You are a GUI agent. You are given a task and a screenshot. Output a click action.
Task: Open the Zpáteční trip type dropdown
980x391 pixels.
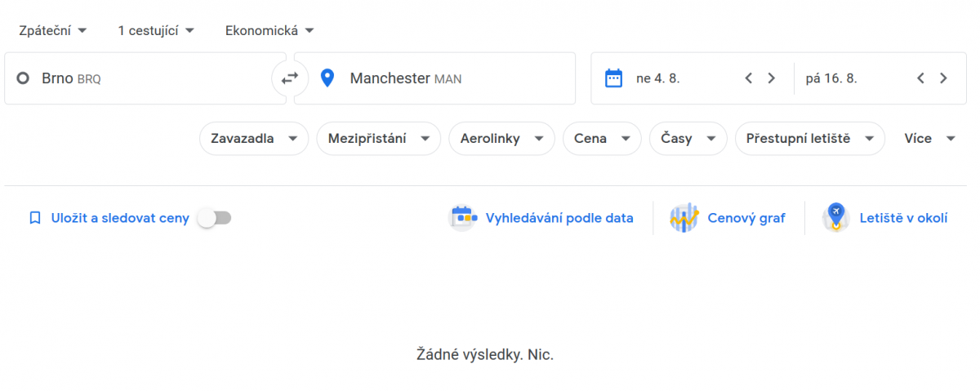click(x=53, y=31)
